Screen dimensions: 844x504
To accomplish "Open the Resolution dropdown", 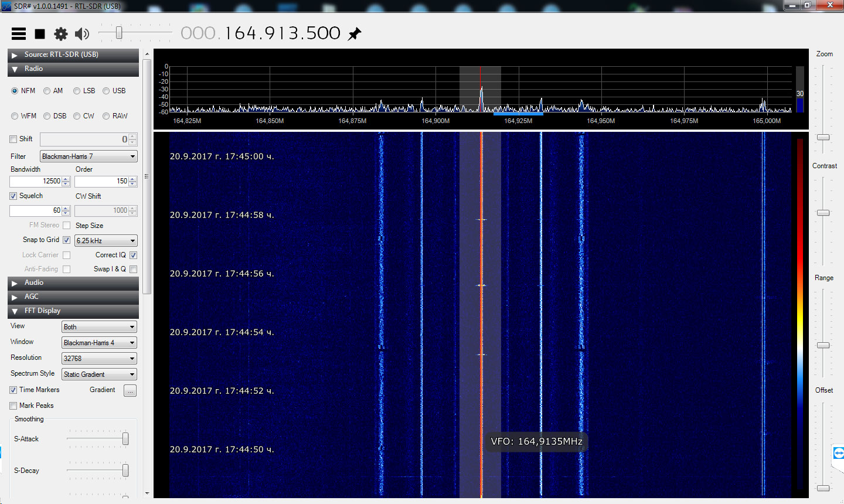I will pyautogui.click(x=99, y=359).
